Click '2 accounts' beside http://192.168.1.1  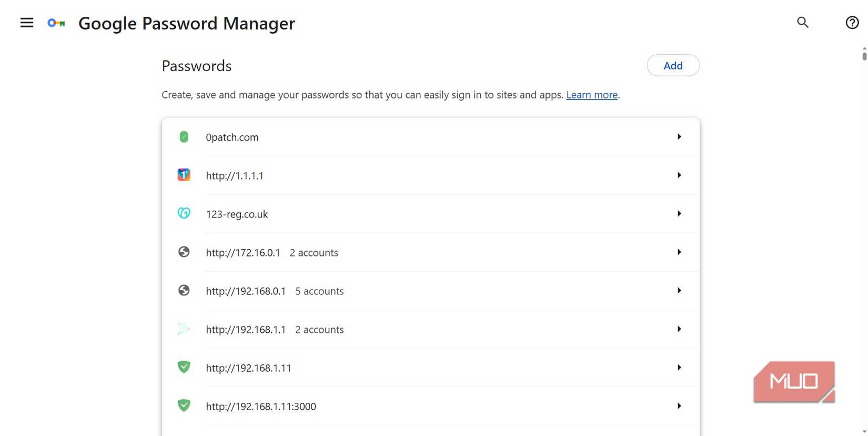[319, 330]
